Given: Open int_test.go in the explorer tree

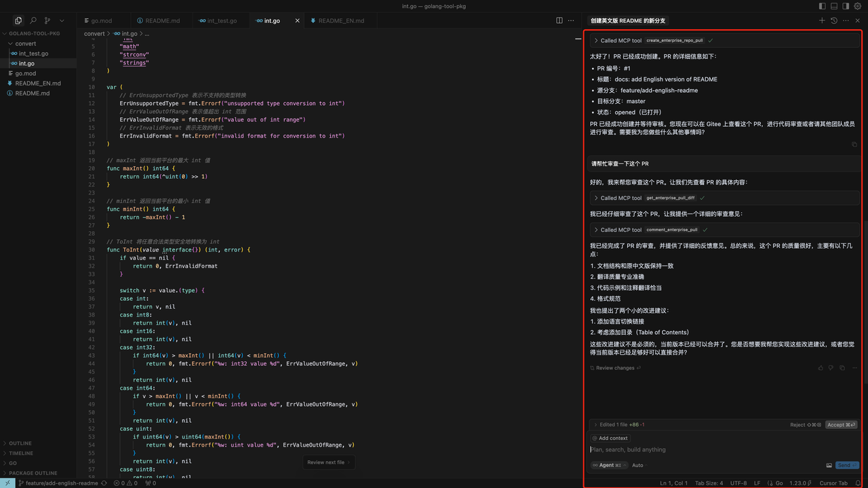Looking at the screenshot, I should point(38,54).
